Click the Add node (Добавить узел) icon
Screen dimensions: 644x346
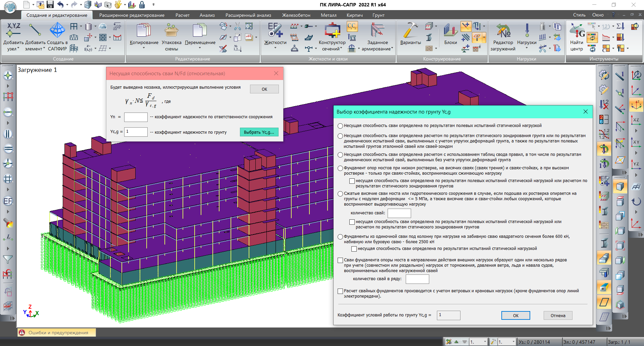click(13, 30)
